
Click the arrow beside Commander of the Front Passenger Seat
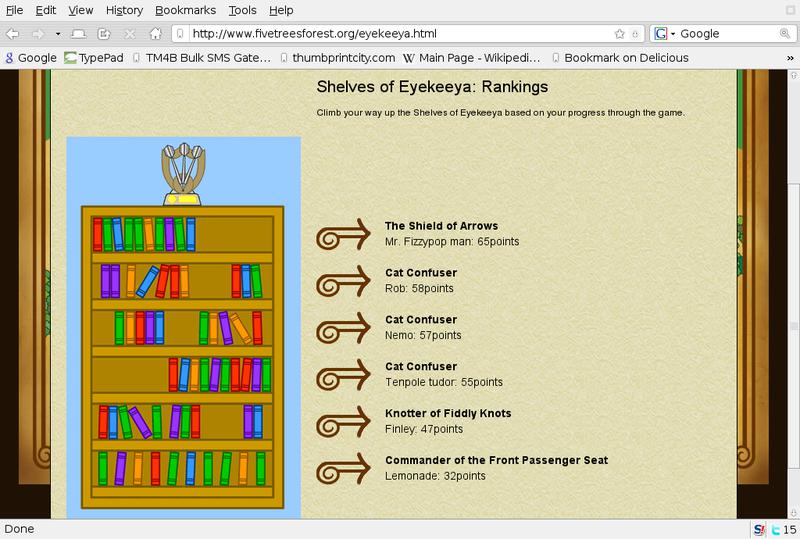(x=343, y=469)
